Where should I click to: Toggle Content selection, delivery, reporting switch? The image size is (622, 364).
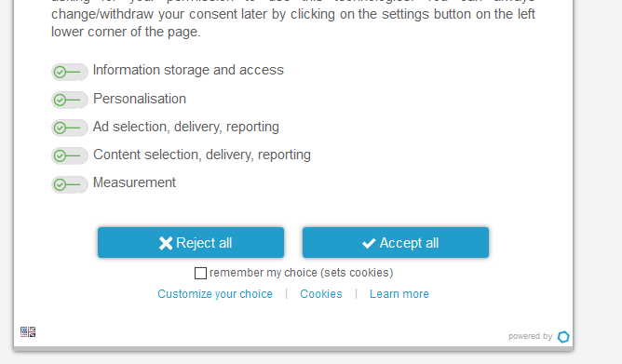tap(70, 155)
